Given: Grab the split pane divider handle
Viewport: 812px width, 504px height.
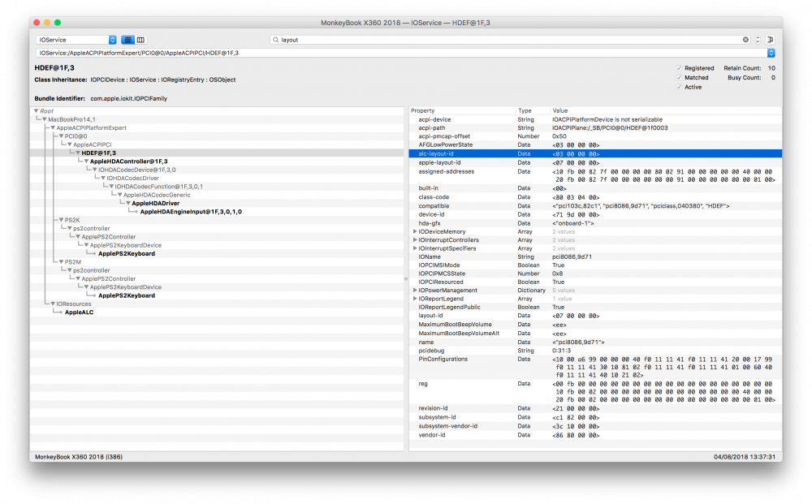Looking at the screenshot, I should [x=406, y=279].
